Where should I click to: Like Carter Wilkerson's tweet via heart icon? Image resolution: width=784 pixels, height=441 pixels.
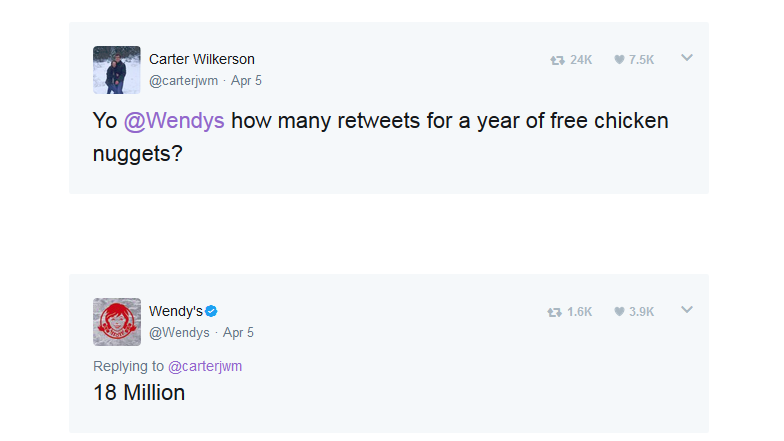coord(619,60)
